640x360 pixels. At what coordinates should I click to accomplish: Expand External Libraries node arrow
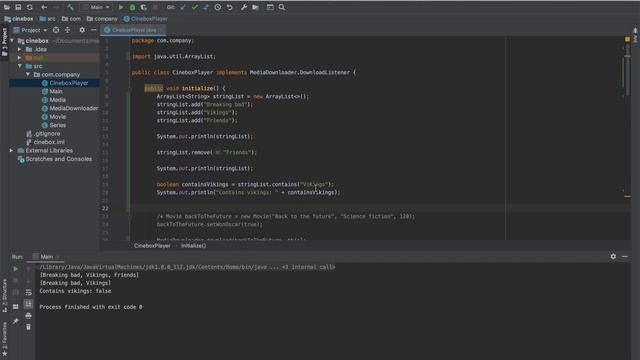(x=11, y=151)
